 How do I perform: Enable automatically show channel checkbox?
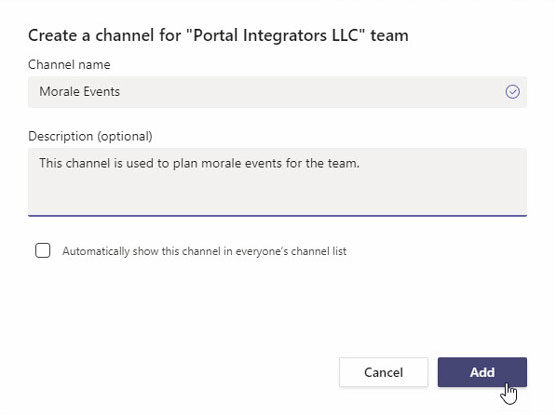(43, 250)
